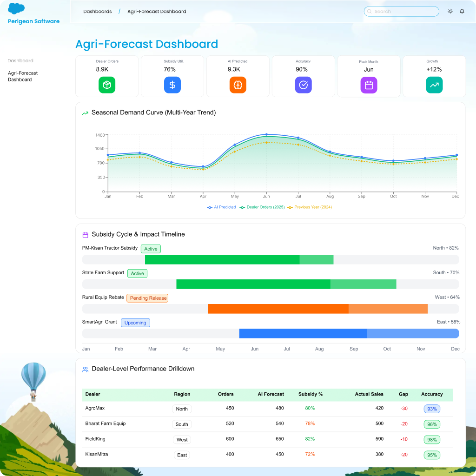The width and height of the screenshot is (476, 476).
Task: Select the North region tag for AgroMax
Action: pyautogui.click(x=182, y=409)
